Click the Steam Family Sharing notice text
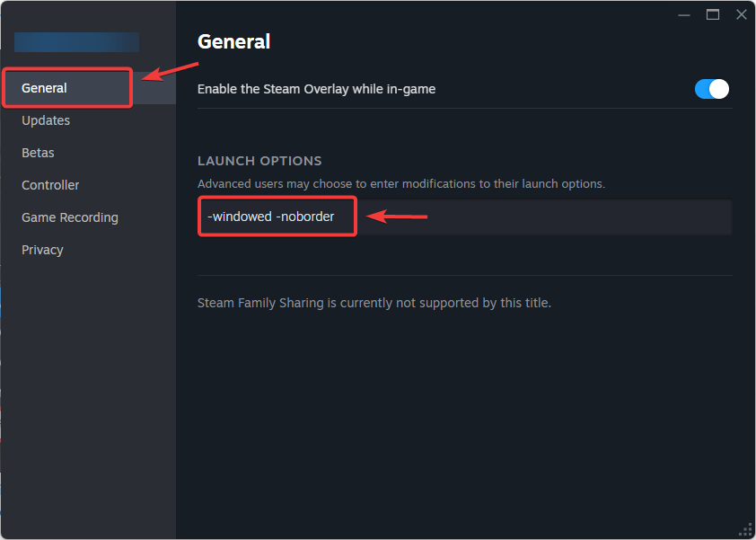 [x=374, y=303]
